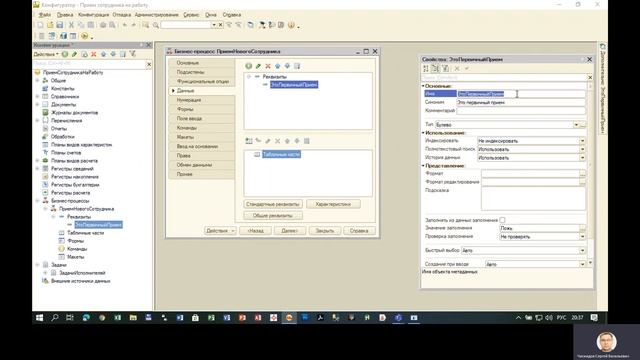Screen dimensions: 640x360
Task: Click the Далее> button
Action: pos(289,231)
